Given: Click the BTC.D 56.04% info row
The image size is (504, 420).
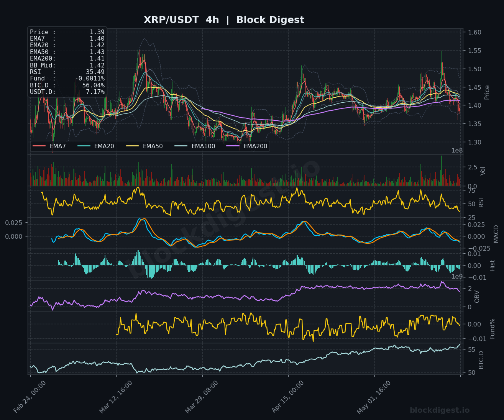Looking at the screenshot, I should coord(67,85).
